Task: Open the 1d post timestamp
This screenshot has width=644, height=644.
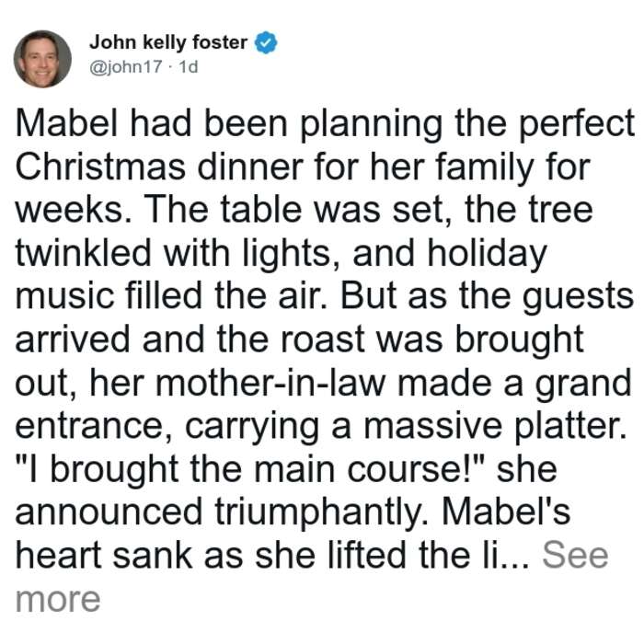Action: click(189, 66)
